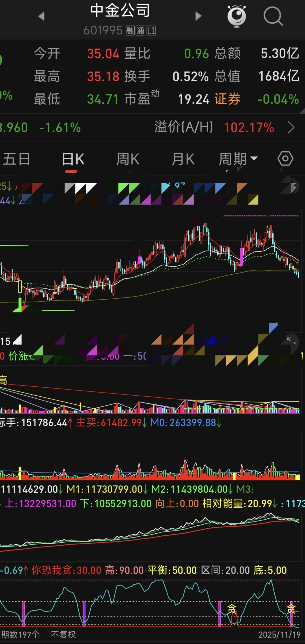Tap the 融 margin trading badge
The width and height of the screenshot is (305, 644).
click(x=130, y=31)
